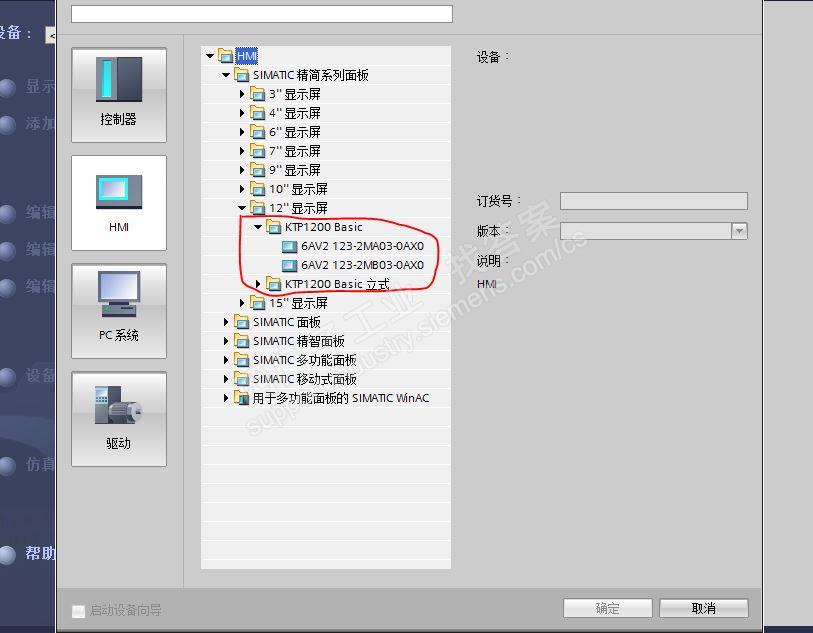
Task: Pick the 驱动 drives device category
Action: coord(119,419)
